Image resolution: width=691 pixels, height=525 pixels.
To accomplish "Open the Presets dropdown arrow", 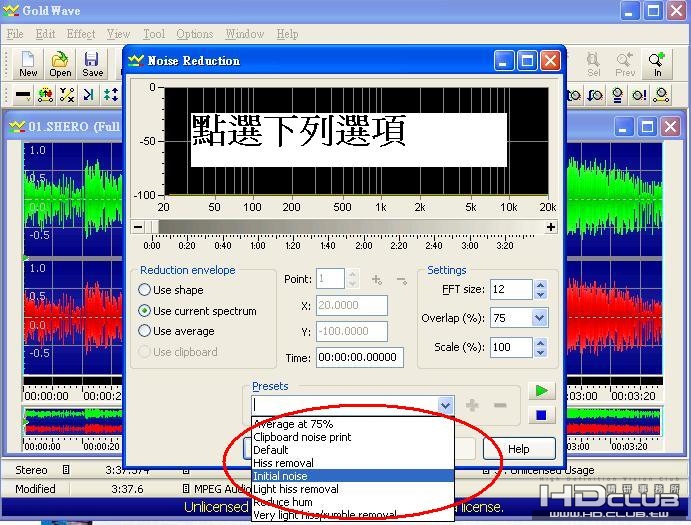I will (445, 405).
